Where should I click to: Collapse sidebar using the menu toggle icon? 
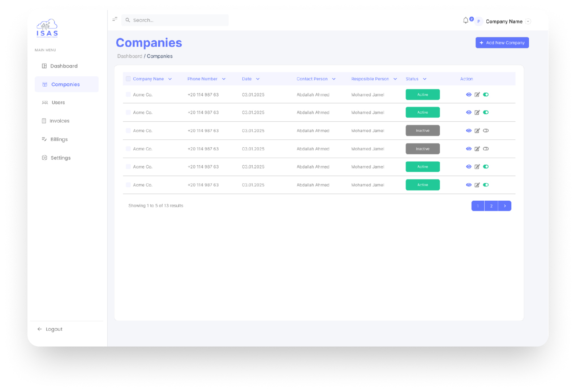pyautogui.click(x=115, y=19)
